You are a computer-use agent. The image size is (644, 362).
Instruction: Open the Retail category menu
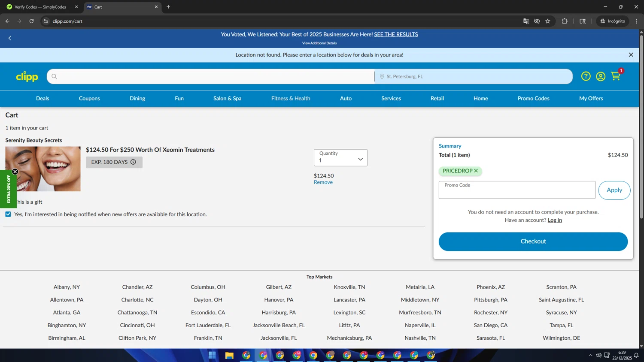(x=437, y=98)
